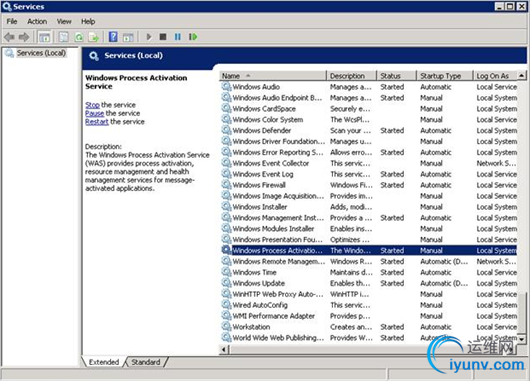Screen dimensions: 530x381
Task: Select the Windows Remote Management service
Action: [x=369, y=261]
